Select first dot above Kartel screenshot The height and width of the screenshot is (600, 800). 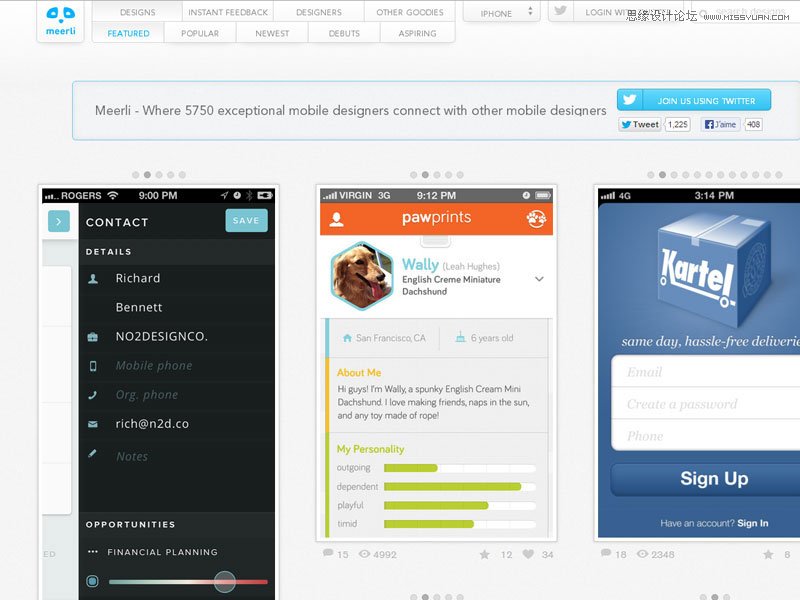651,175
